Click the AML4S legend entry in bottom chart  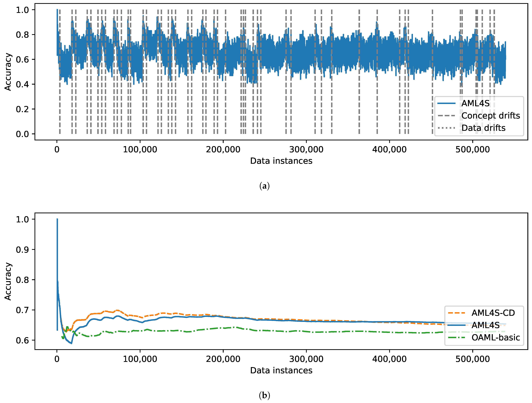click(485, 325)
